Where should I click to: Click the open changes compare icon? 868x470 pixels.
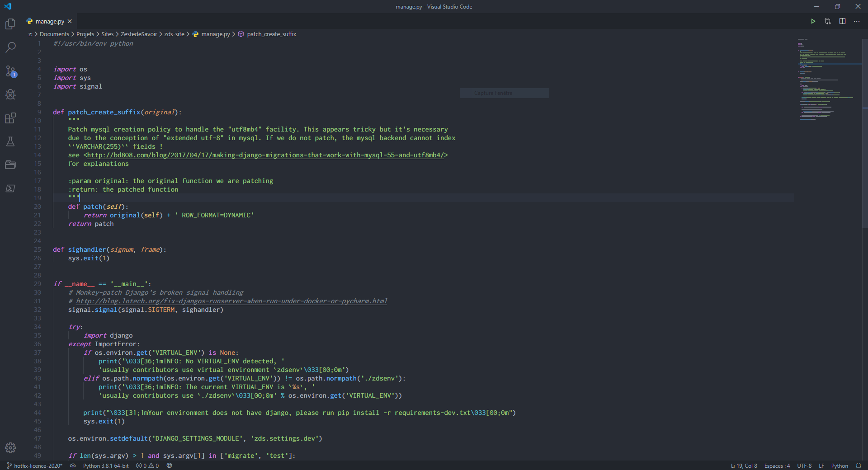coord(828,21)
